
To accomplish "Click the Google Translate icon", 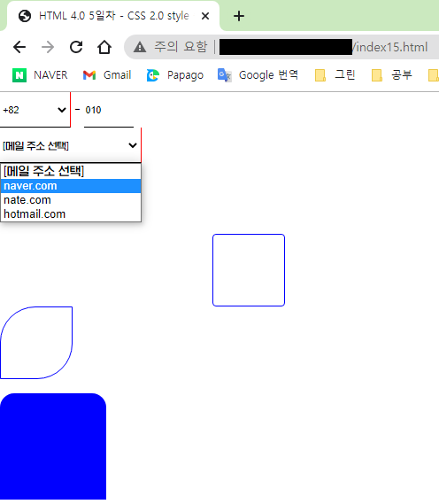I will 224,75.
